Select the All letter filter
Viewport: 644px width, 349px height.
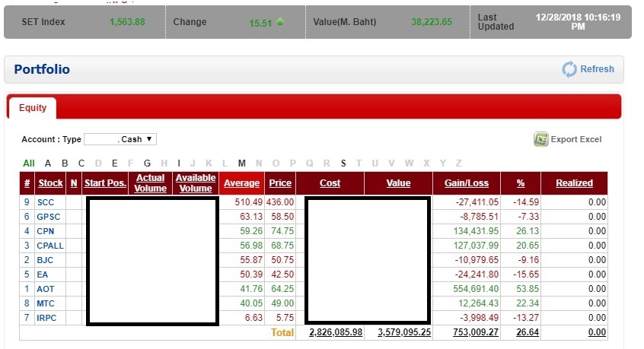point(29,163)
